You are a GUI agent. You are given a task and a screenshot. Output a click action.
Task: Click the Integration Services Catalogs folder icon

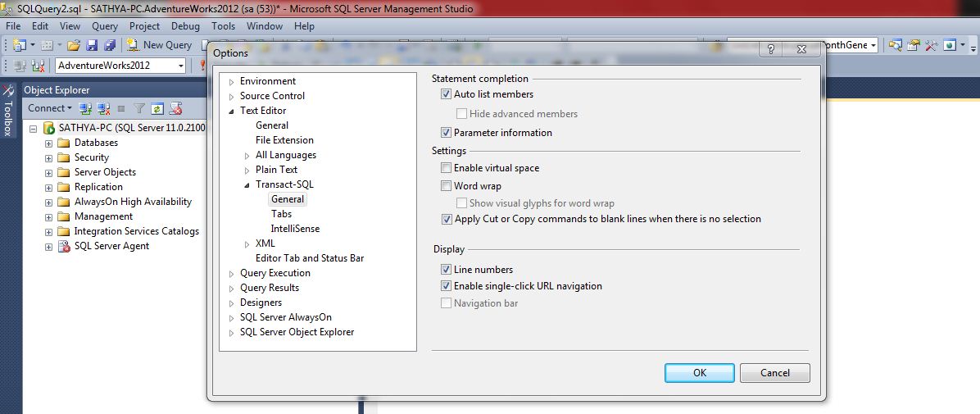pos(64,231)
